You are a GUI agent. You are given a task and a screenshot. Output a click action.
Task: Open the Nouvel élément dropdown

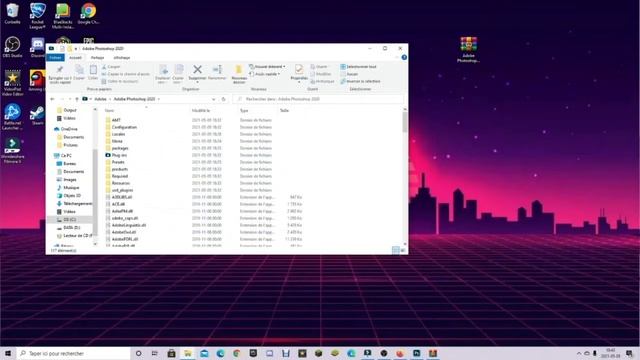click(267, 67)
